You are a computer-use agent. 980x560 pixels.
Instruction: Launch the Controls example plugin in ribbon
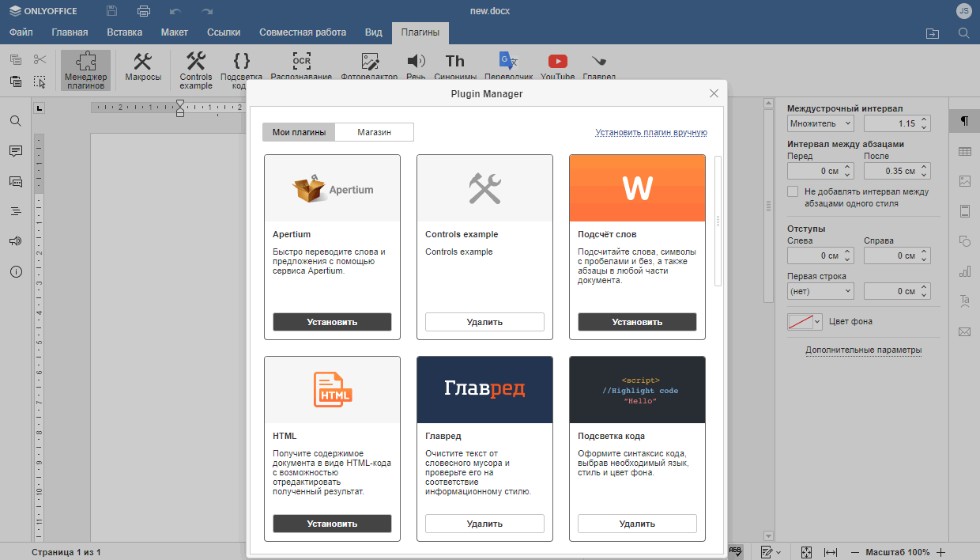point(195,70)
